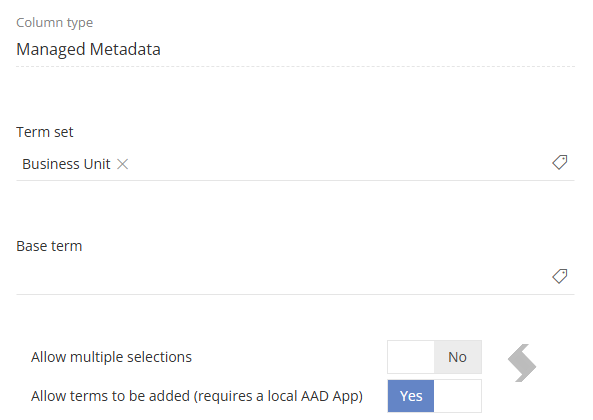Click the requires a local AAD App note
This screenshot has width=593, height=420.
click(x=278, y=396)
